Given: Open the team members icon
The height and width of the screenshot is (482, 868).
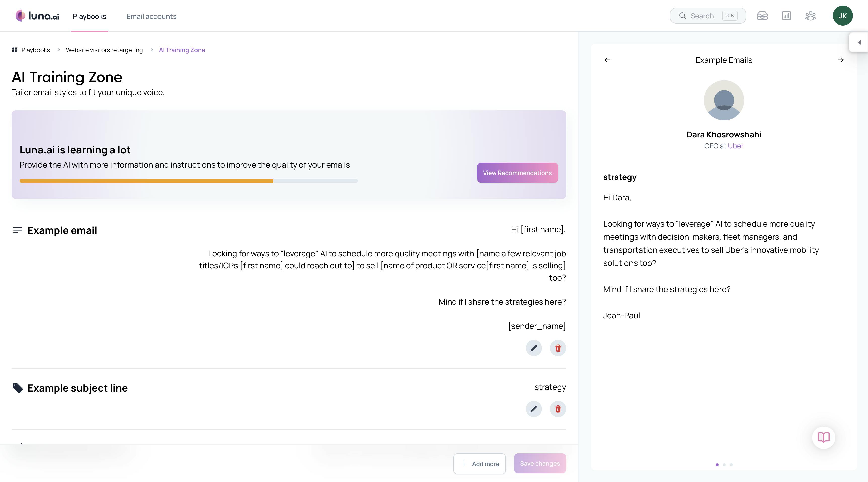Looking at the screenshot, I should pos(810,16).
